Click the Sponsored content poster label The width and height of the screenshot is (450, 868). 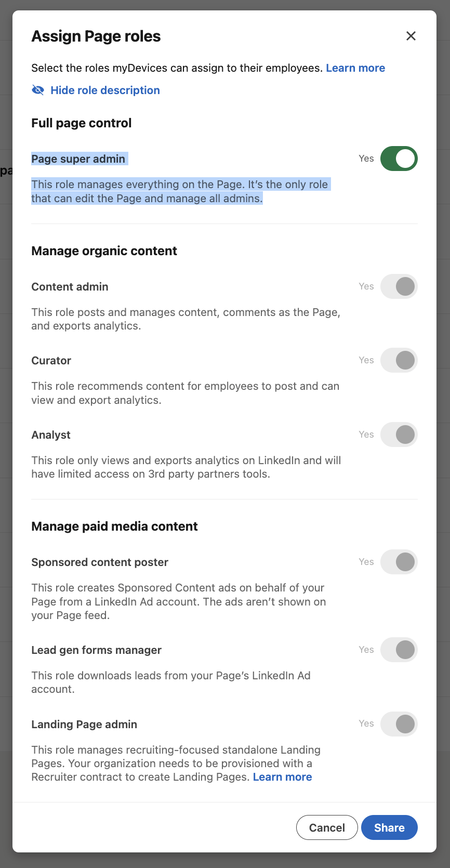(100, 562)
